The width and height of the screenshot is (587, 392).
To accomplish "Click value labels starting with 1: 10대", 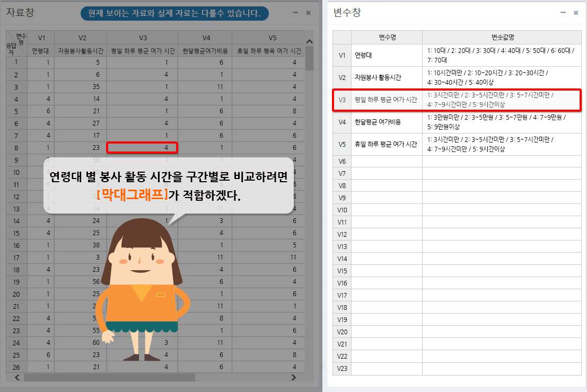I will point(502,56).
